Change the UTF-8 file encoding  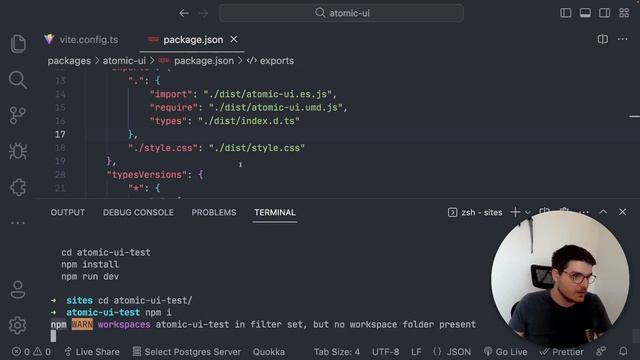click(x=385, y=352)
